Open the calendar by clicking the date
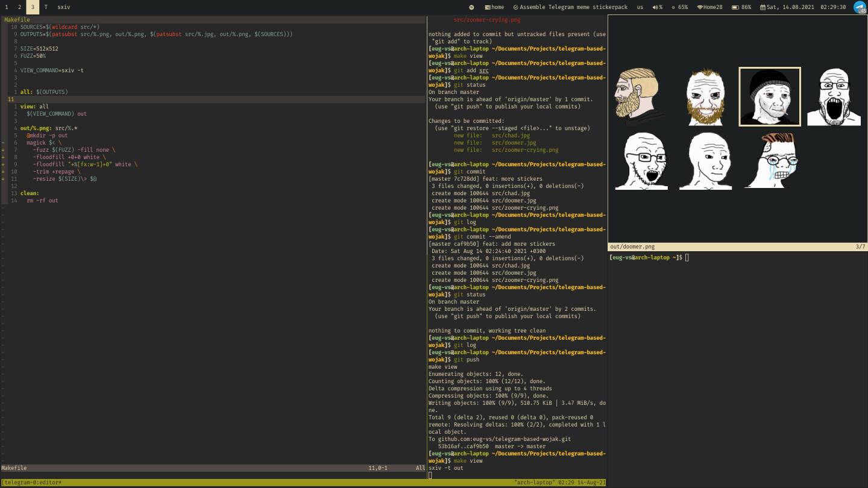868x488 pixels. point(788,7)
